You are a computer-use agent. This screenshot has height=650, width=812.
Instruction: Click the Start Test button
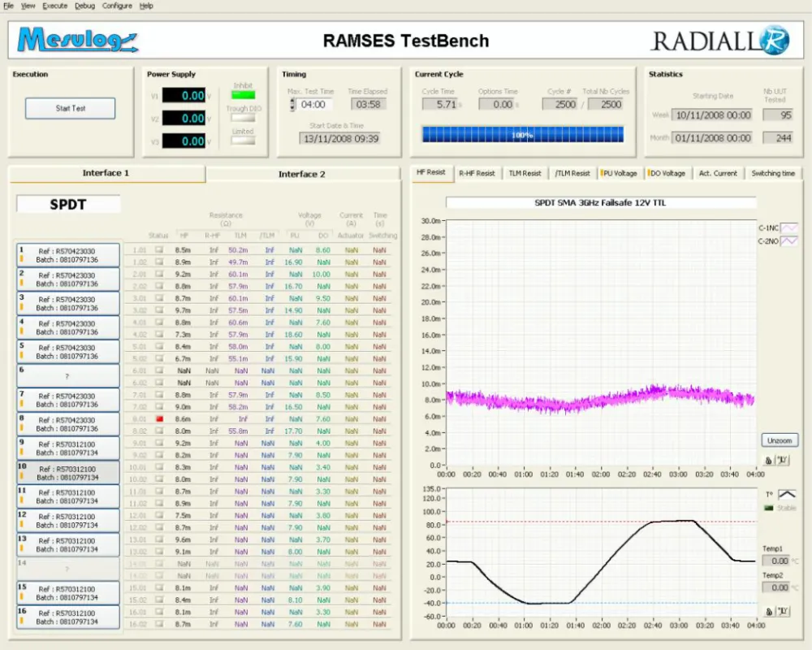(x=71, y=108)
